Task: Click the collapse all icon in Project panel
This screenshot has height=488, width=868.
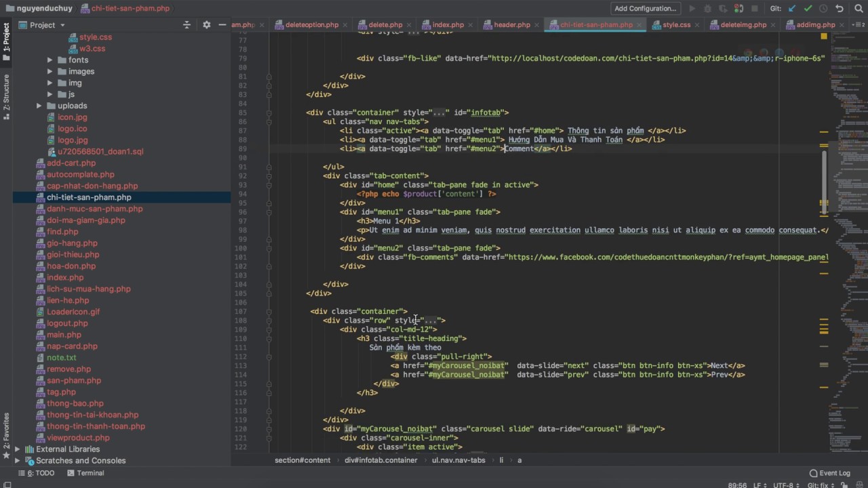Action: (187, 25)
